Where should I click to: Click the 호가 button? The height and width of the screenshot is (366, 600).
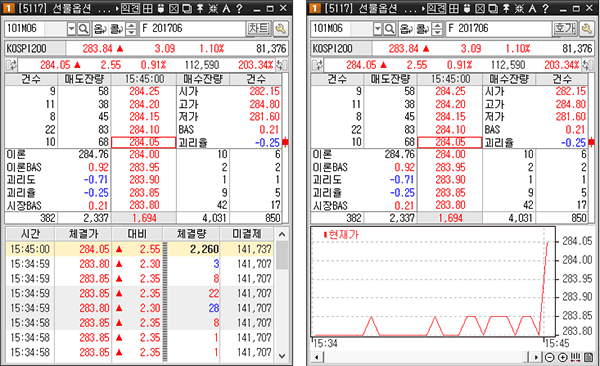coord(564,28)
